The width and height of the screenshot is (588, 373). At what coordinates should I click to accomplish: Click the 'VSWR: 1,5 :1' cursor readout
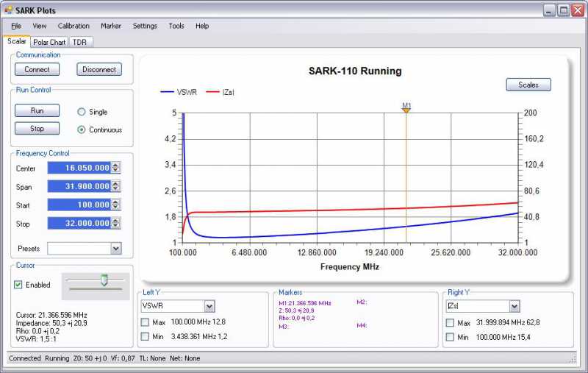click(36, 339)
